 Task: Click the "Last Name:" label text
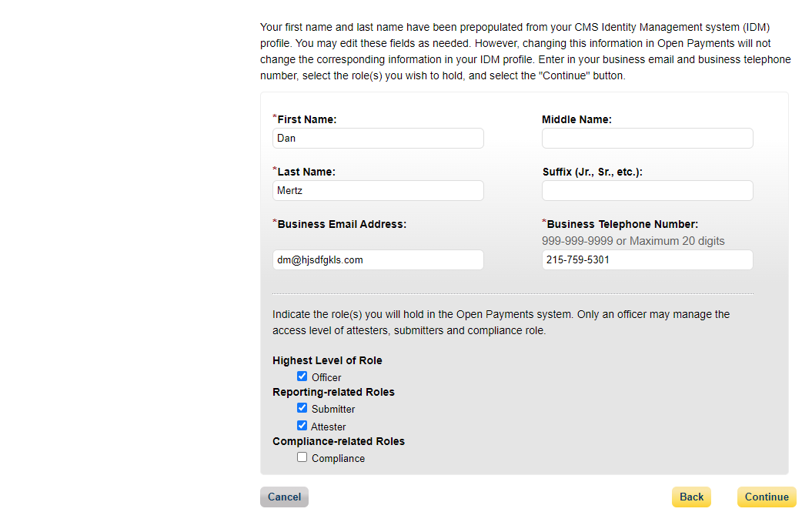pos(306,172)
